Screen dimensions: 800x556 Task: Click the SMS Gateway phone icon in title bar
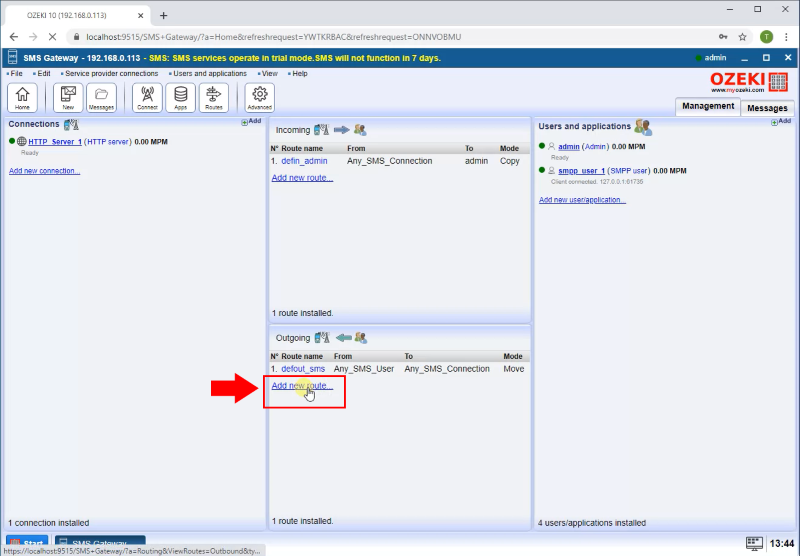pyautogui.click(x=13, y=58)
